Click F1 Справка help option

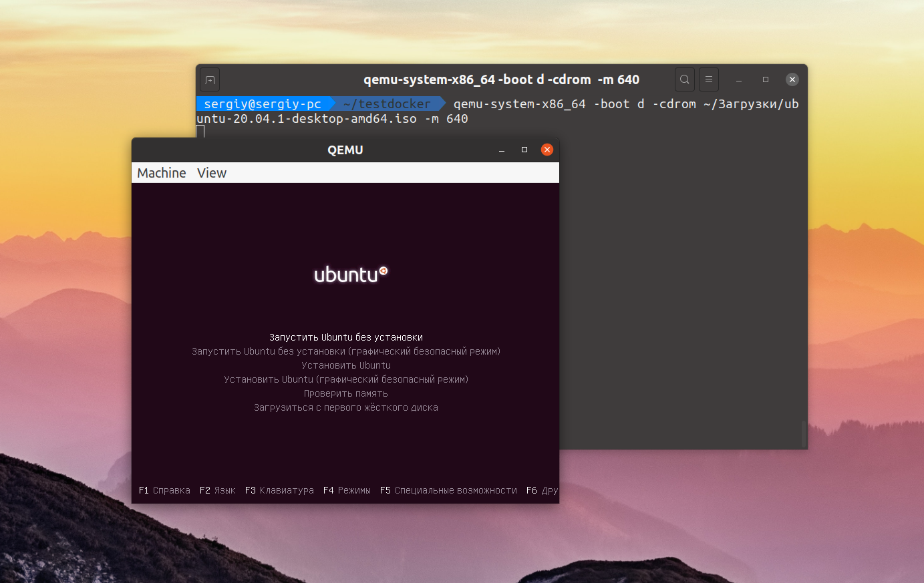(x=164, y=490)
